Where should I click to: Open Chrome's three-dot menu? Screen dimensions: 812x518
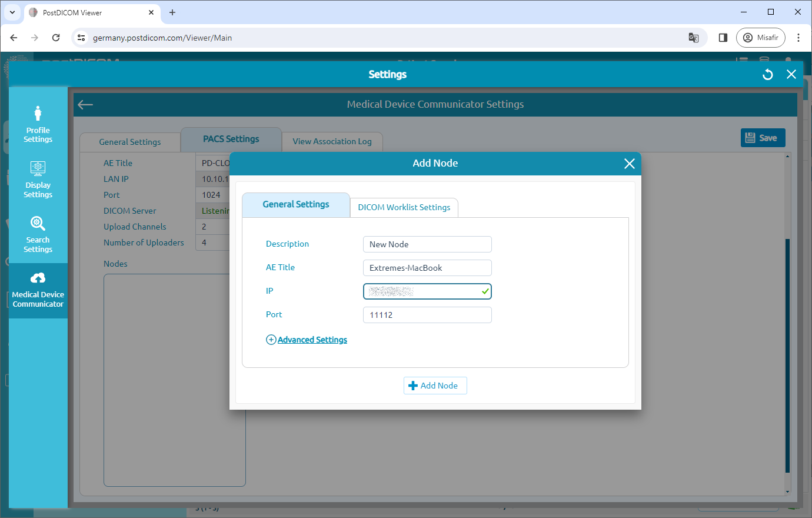coord(798,37)
